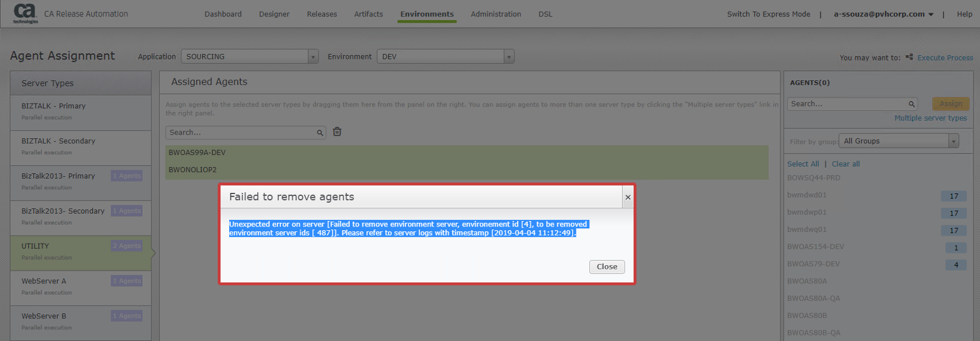Click the Assign button
The height and width of the screenshot is (341, 980).
(x=951, y=104)
